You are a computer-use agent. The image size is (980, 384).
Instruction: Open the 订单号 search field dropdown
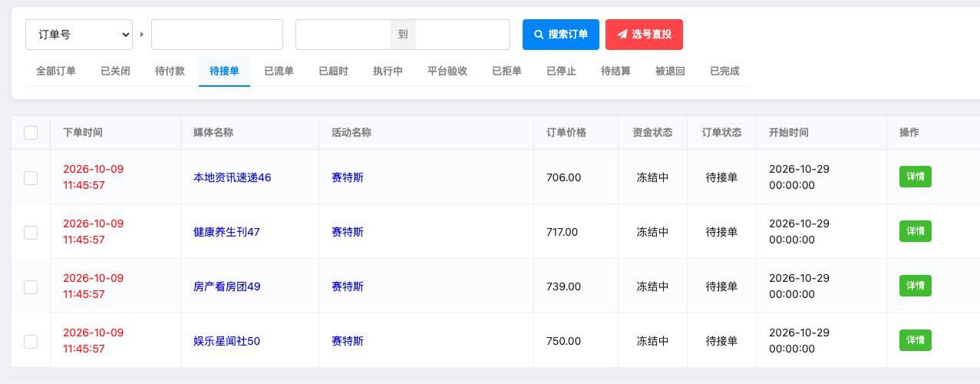(79, 35)
